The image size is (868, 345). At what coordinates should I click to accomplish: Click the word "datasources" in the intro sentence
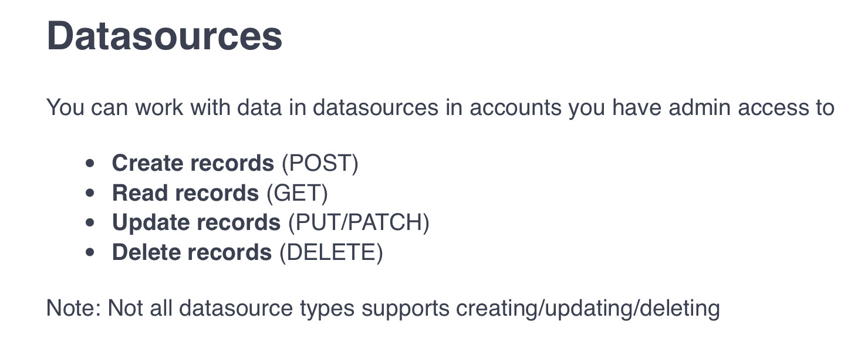375,108
